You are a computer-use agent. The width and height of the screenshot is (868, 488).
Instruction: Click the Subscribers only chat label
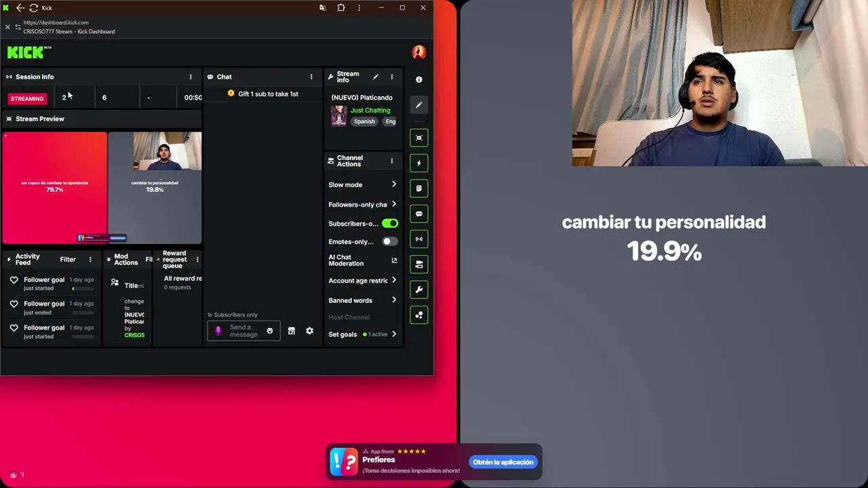233,315
